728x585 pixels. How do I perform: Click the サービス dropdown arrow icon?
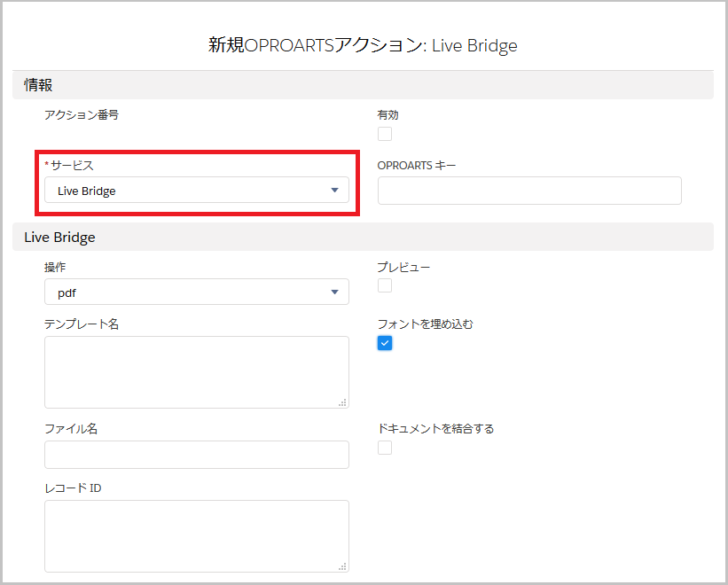pyautogui.click(x=334, y=191)
